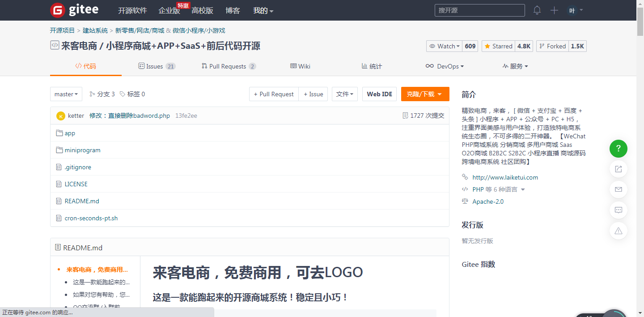
Task: View 分支 3 branches list
Action: [102, 94]
